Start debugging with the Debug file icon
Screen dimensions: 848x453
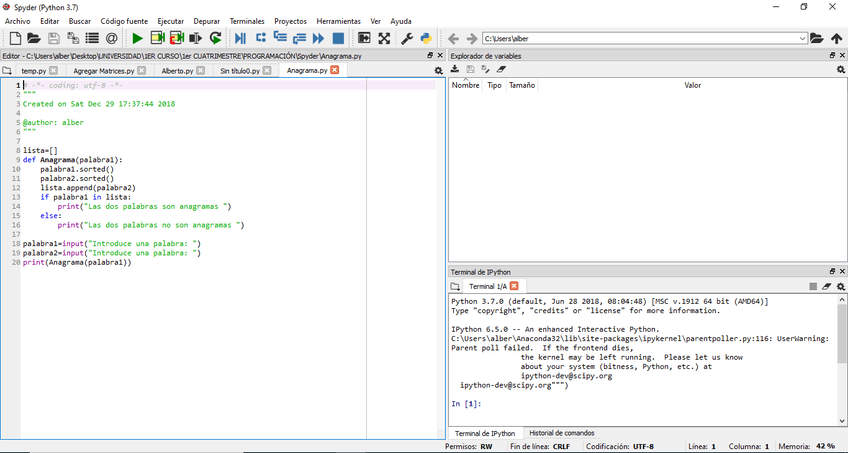click(240, 39)
